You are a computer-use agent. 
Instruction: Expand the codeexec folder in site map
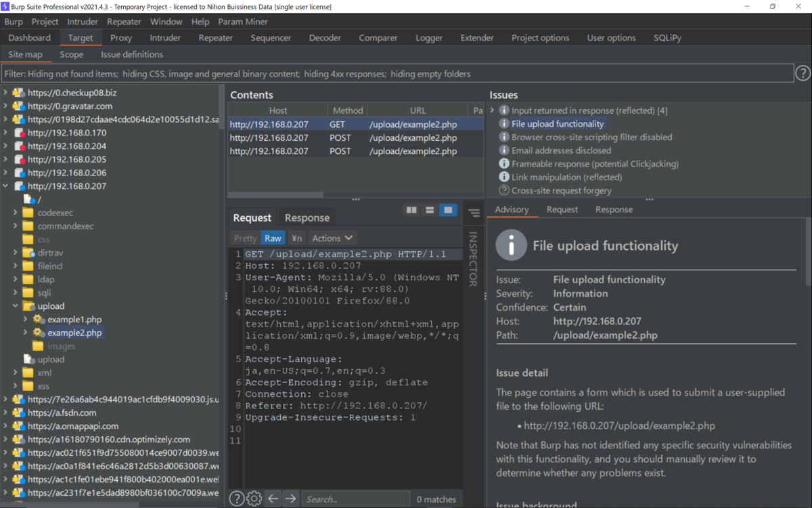16,213
